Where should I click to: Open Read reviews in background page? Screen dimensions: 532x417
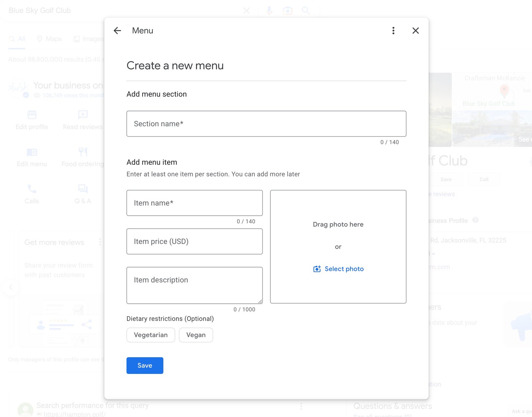(x=83, y=120)
